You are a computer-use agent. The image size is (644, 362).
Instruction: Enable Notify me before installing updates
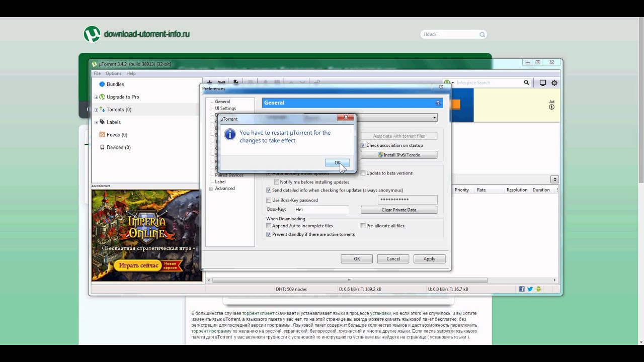(x=277, y=182)
